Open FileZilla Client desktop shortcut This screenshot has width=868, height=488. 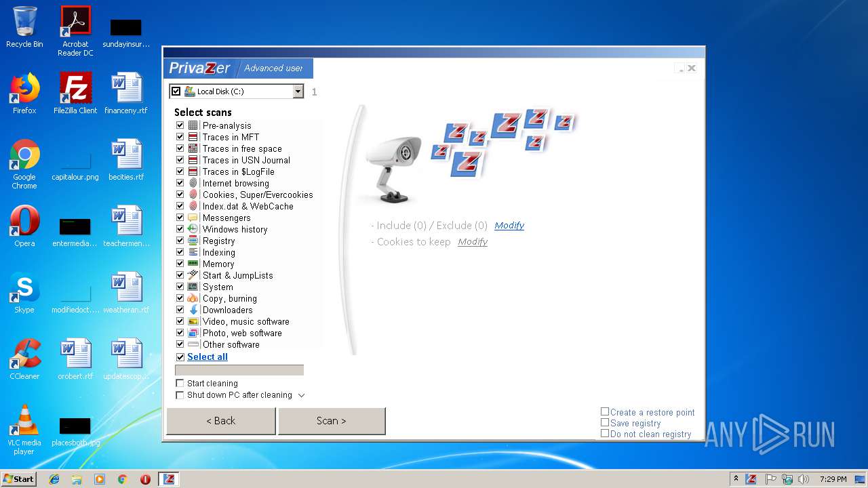pyautogui.click(x=75, y=94)
